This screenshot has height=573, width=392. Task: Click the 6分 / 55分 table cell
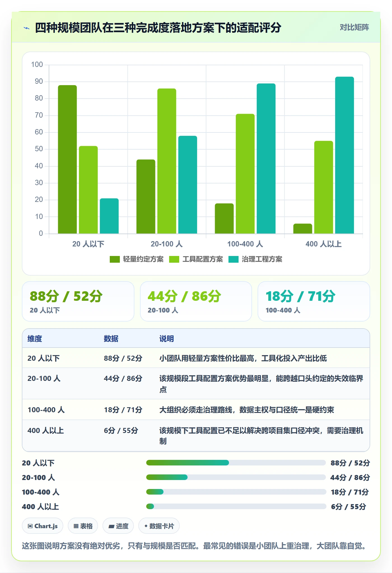(121, 430)
